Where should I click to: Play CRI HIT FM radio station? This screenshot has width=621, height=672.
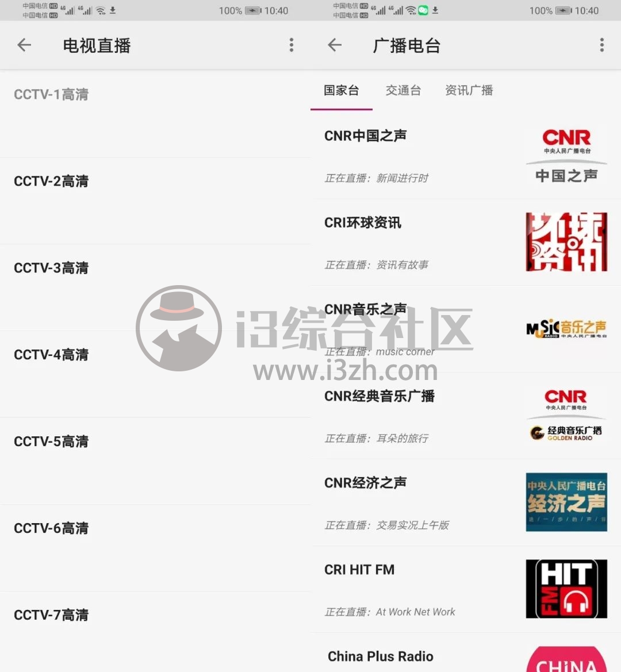[x=466, y=589]
